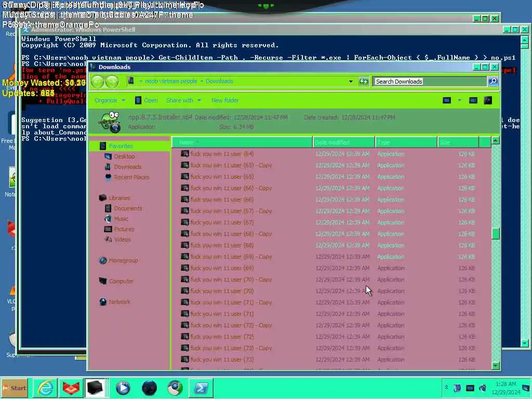This screenshot has width=532, height=399.
Task: Click the icon of file 'win 11 user (72)'
Action: pos(184,337)
